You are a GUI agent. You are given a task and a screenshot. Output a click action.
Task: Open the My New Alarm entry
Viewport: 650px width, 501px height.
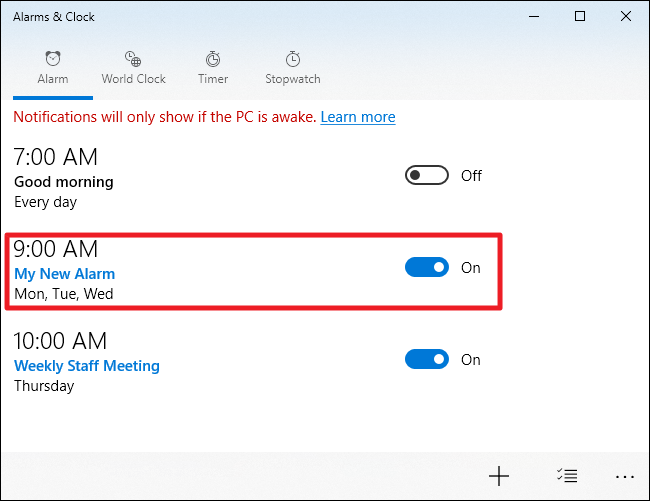pos(64,273)
